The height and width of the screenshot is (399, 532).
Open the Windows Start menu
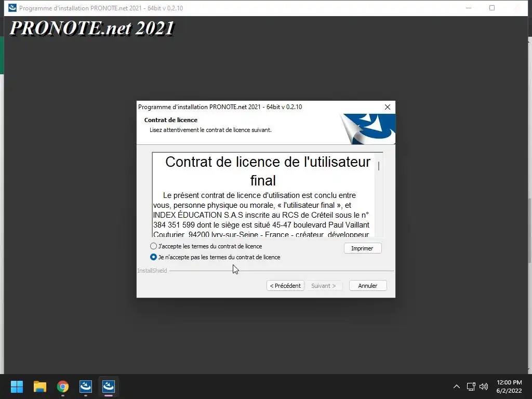pyautogui.click(x=17, y=387)
